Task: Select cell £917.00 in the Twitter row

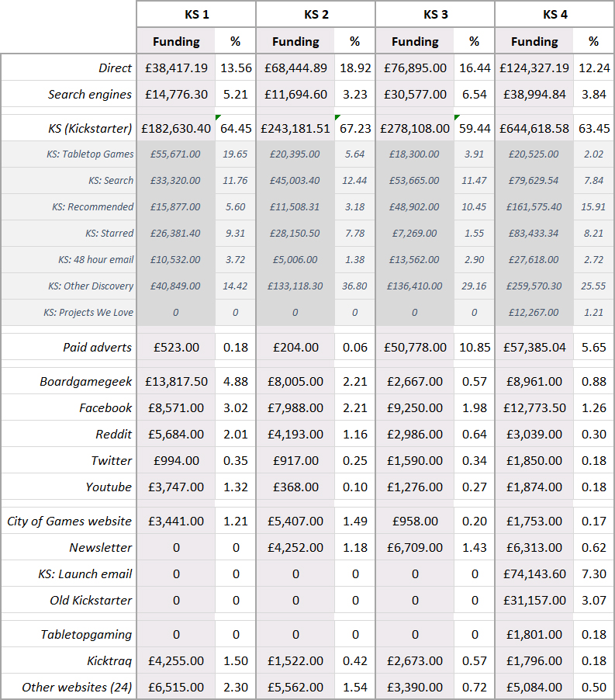Action: tap(295, 461)
